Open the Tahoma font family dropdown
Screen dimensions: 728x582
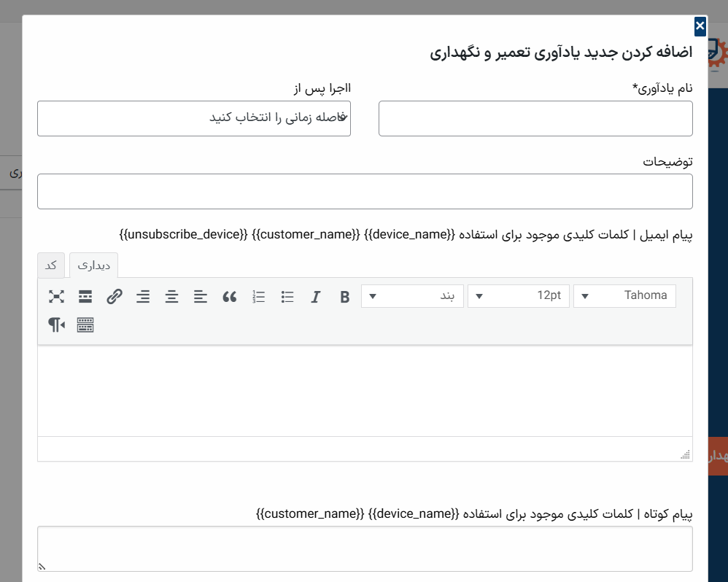point(624,295)
